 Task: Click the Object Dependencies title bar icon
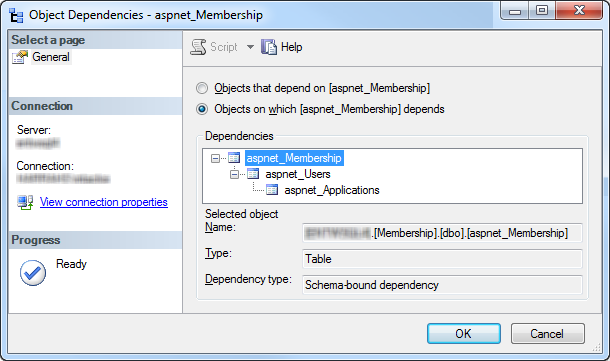point(16,16)
